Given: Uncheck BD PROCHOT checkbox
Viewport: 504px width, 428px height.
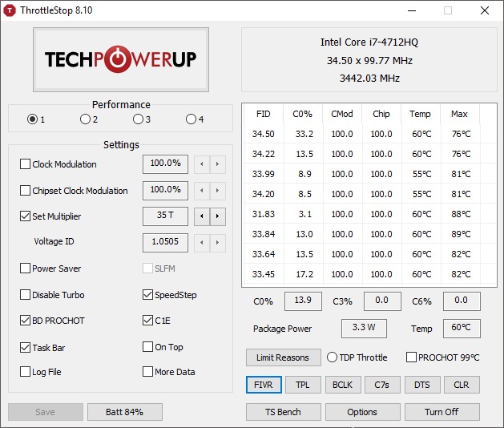Looking at the screenshot, I should pos(25,321).
